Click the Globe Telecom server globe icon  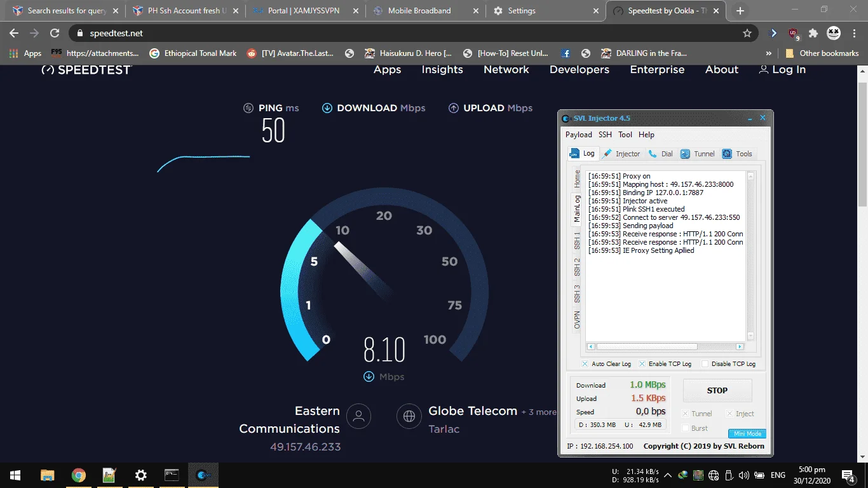coord(409,416)
